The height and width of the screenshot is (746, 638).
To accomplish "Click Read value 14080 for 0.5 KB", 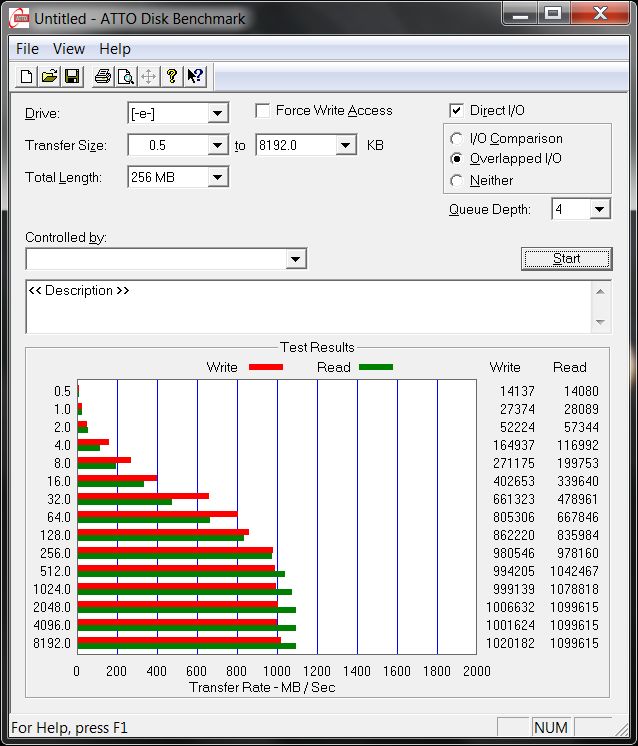I will [581, 391].
